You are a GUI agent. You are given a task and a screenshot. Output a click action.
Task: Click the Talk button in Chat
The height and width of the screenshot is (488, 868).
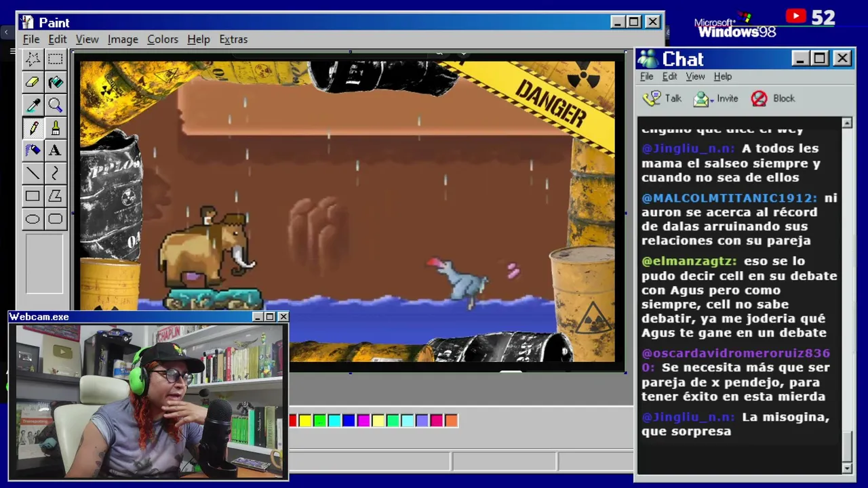[663, 99]
